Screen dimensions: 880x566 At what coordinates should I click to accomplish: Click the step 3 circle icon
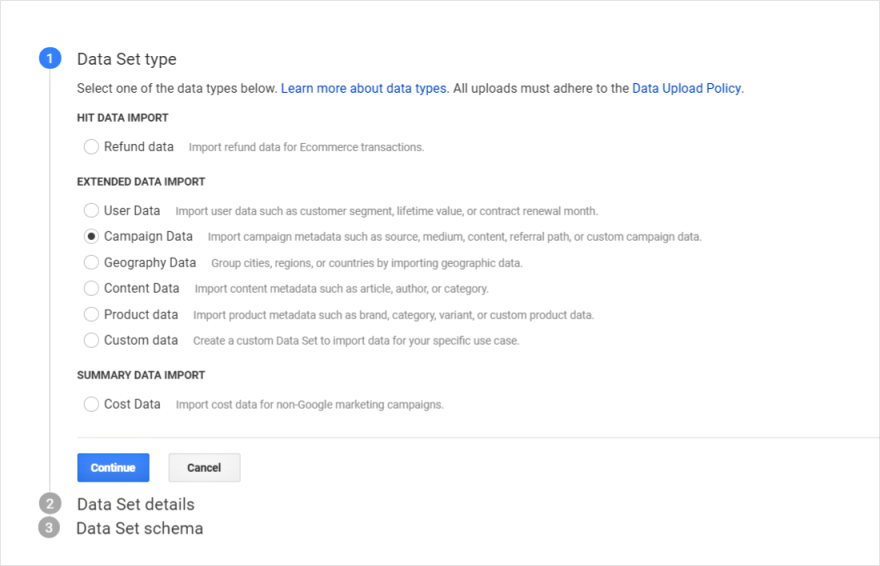(x=49, y=528)
